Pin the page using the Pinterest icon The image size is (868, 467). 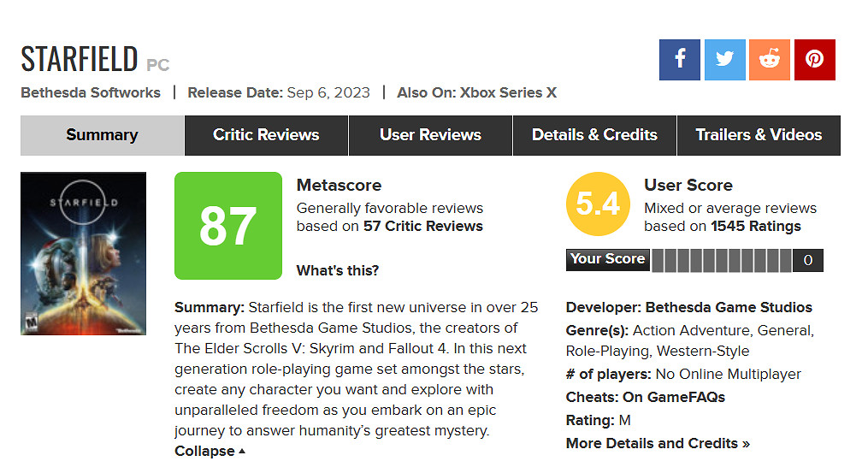tap(814, 60)
